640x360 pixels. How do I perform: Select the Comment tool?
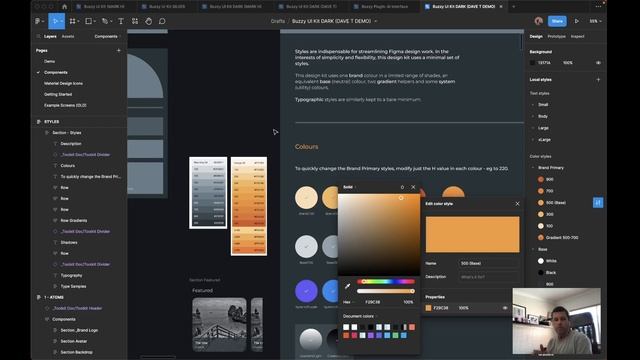[162, 21]
